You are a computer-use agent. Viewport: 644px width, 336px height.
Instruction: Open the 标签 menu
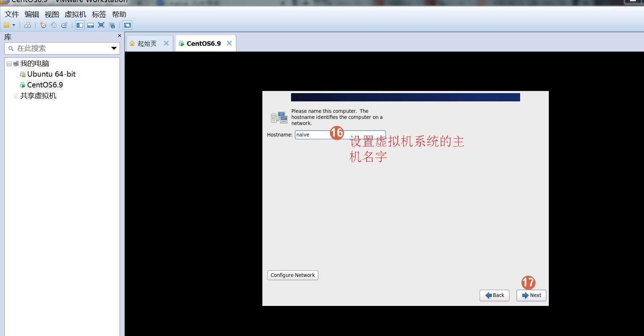pos(99,14)
